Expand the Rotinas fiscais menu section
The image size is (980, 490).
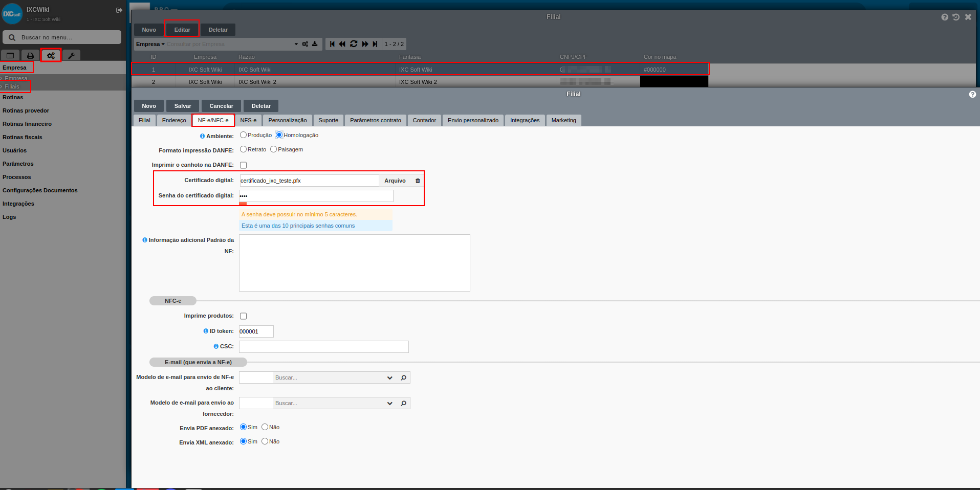coord(23,137)
